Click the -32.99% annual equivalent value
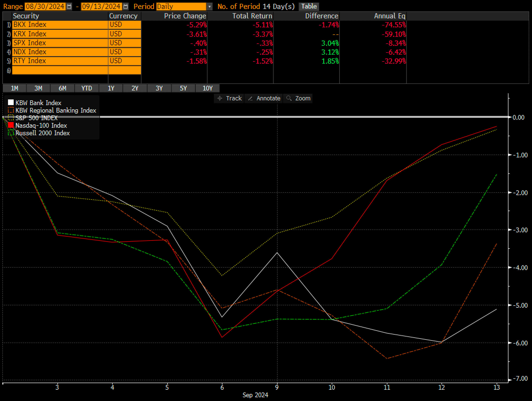 [x=394, y=61]
